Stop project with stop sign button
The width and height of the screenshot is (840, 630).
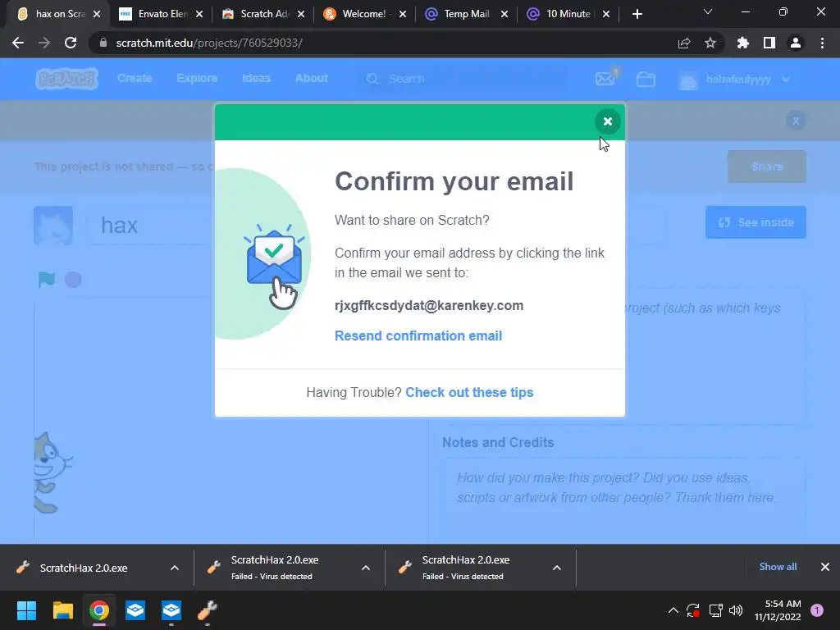73,280
